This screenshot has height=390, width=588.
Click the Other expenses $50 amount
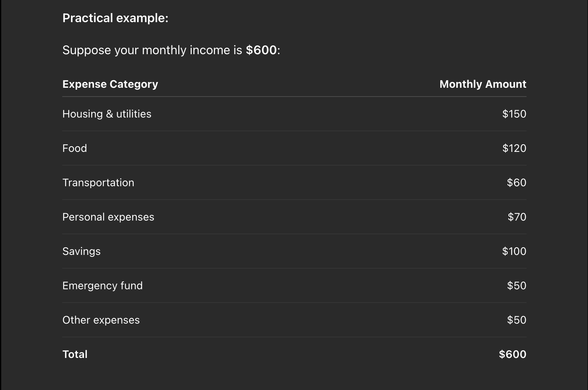517,320
